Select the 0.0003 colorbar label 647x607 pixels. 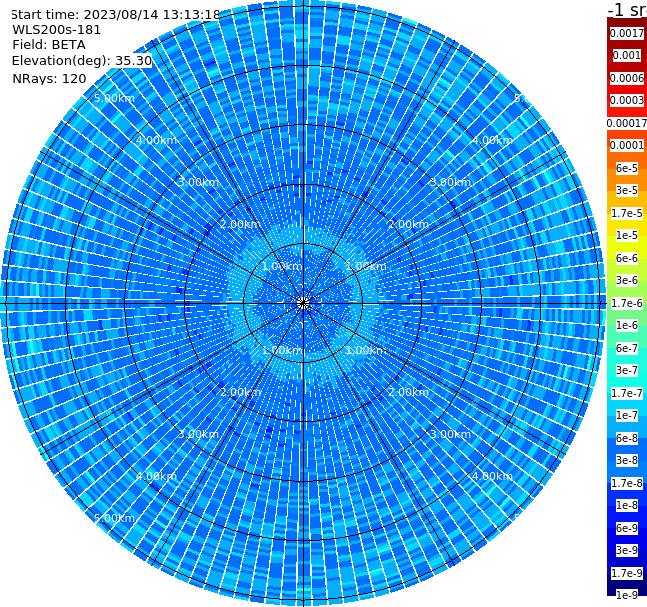[627, 100]
